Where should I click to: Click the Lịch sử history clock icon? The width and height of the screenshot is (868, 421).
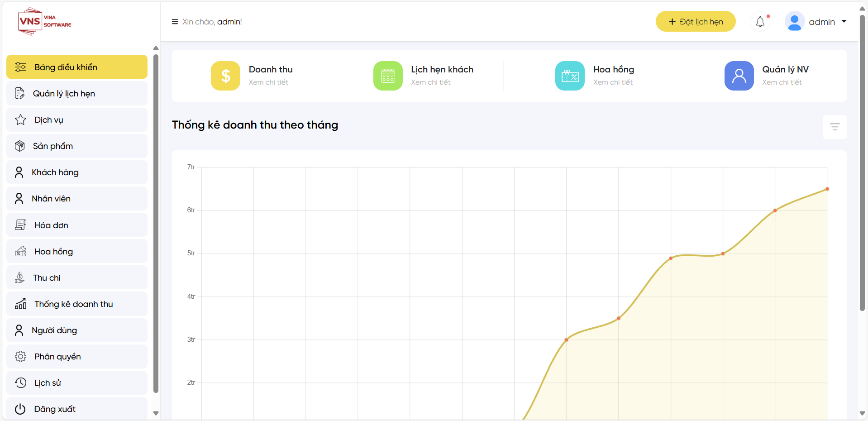point(20,383)
